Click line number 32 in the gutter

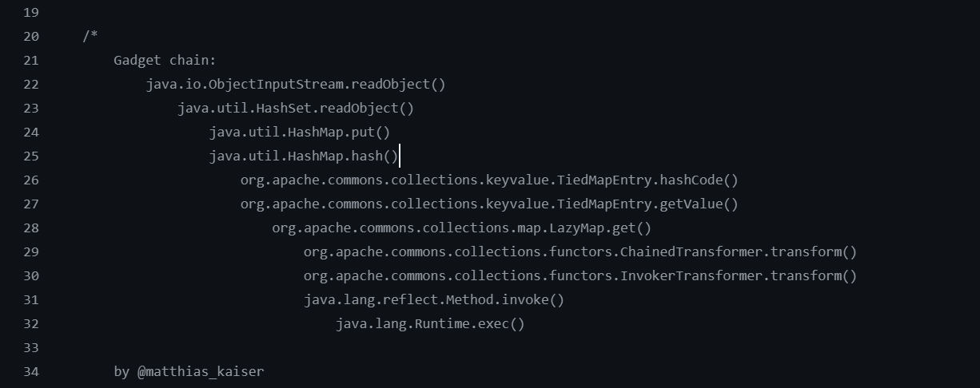point(30,324)
